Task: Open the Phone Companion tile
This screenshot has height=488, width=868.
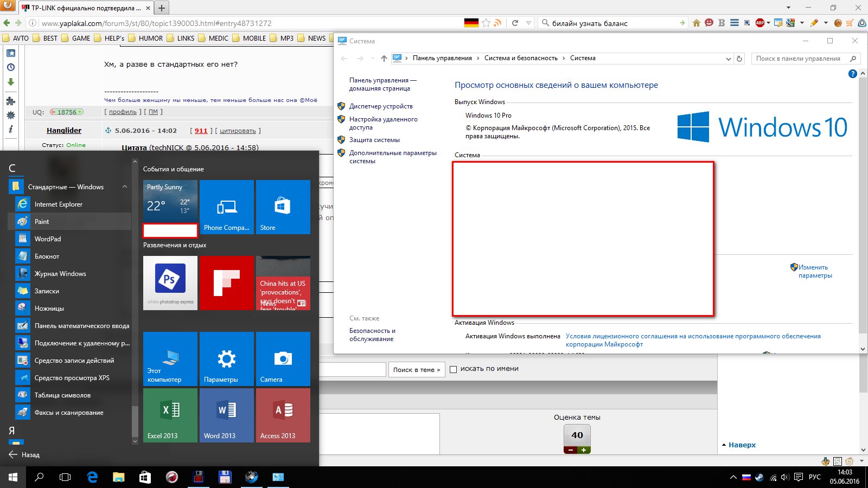Action: (x=227, y=207)
